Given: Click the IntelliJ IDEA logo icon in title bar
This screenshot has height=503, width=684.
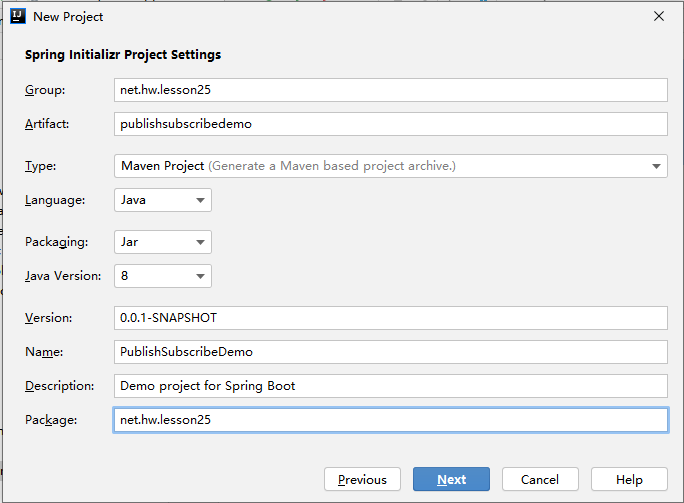Looking at the screenshot, I should tap(18, 17).
